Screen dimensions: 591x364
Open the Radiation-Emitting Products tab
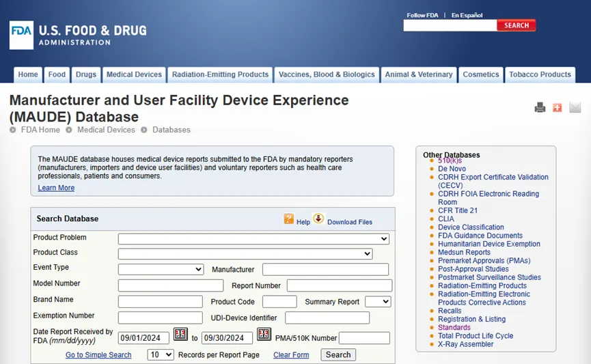(221, 74)
